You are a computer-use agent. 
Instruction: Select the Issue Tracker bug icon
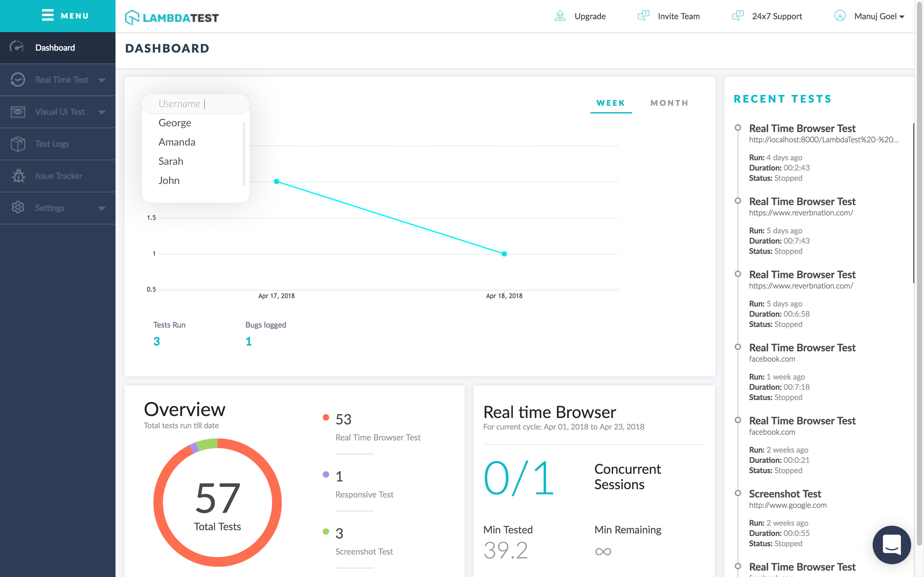click(x=18, y=176)
